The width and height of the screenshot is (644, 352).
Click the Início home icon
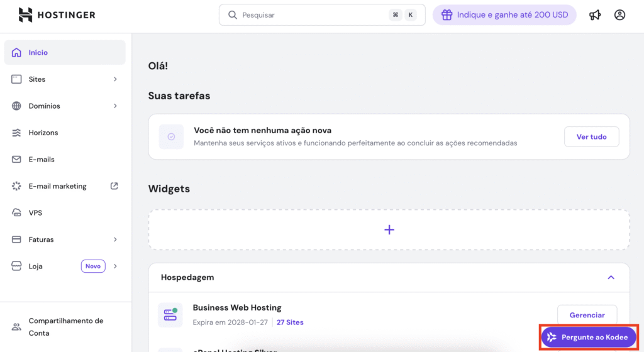coord(16,52)
